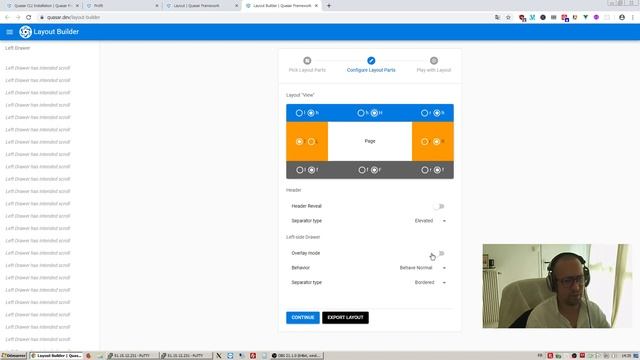Open the Chrome three-dot menu
640x360 pixels.
click(x=633, y=18)
